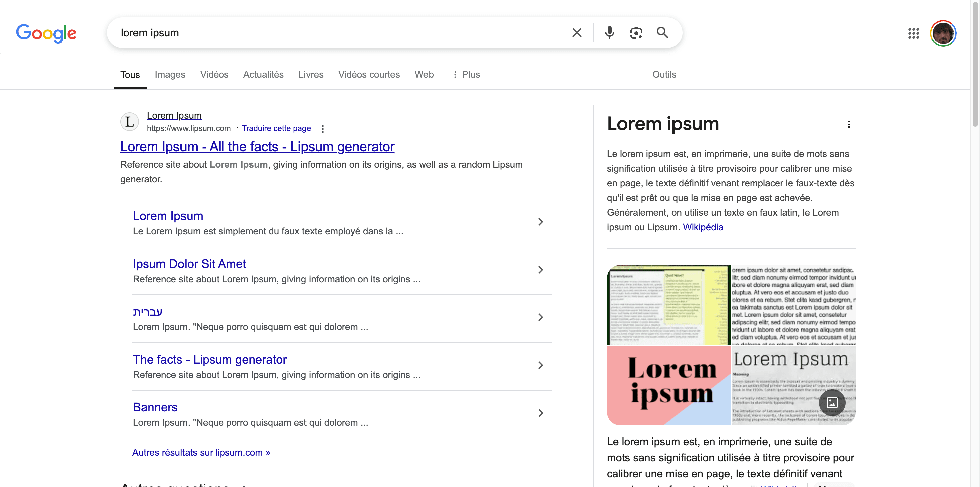Expand the Banners sitelink chevron
This screenshot has width=980, height=487.
point(540,413)
